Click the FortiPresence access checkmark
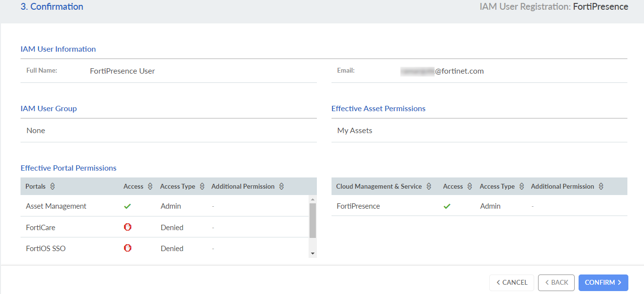 pos(447,206)
